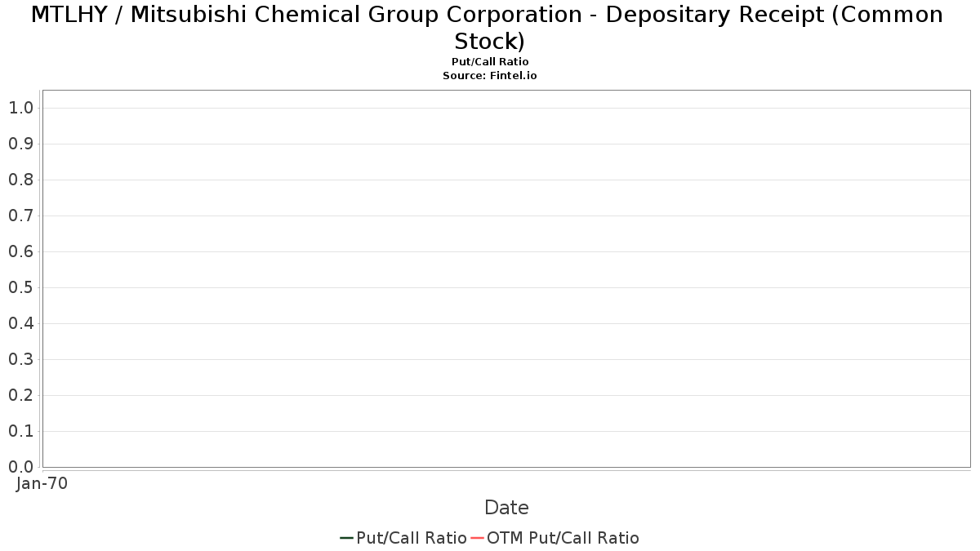Click the Jan-70 x-axis tick label
This screenshot has width=980, height=551.
pos(42,483)
